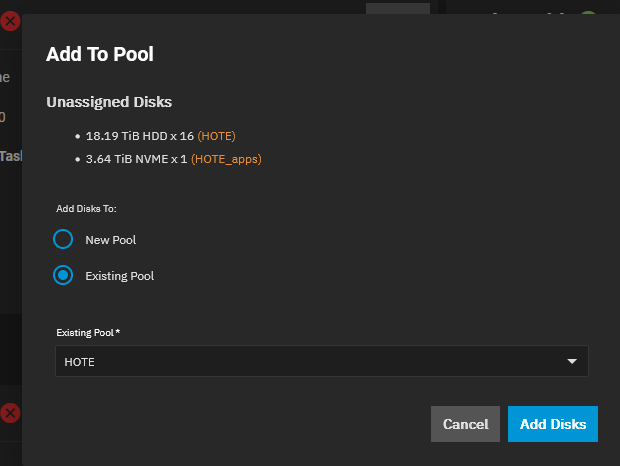Screen dimensions: 620x466
Task: Click the green status icon in top bar
Action: (x=588, y=17)
